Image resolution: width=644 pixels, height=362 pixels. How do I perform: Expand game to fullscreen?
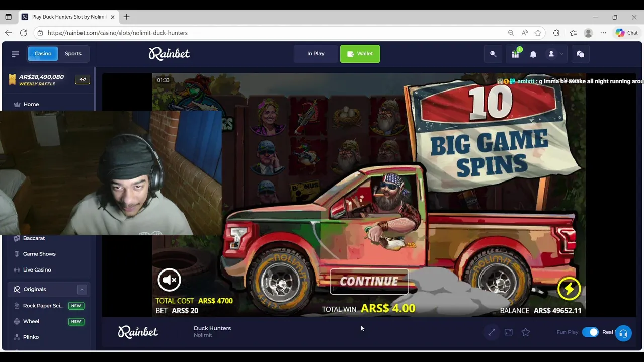[492, 332]
